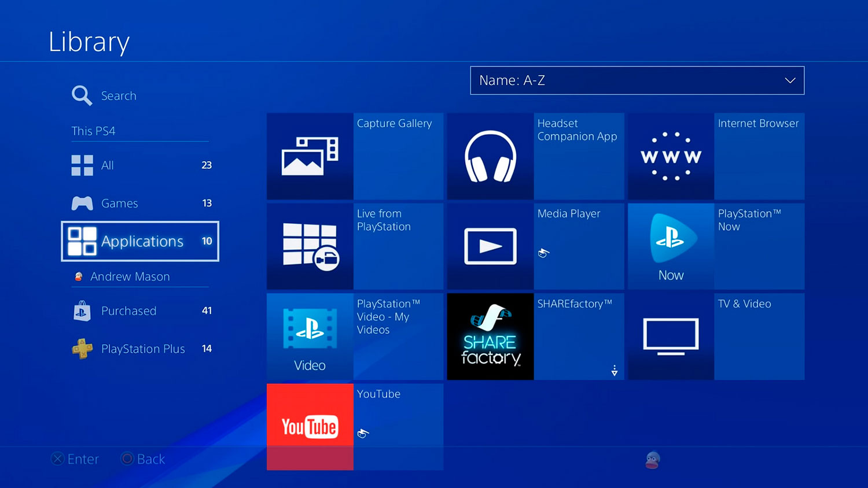Click the Library page title

(89, 42)
